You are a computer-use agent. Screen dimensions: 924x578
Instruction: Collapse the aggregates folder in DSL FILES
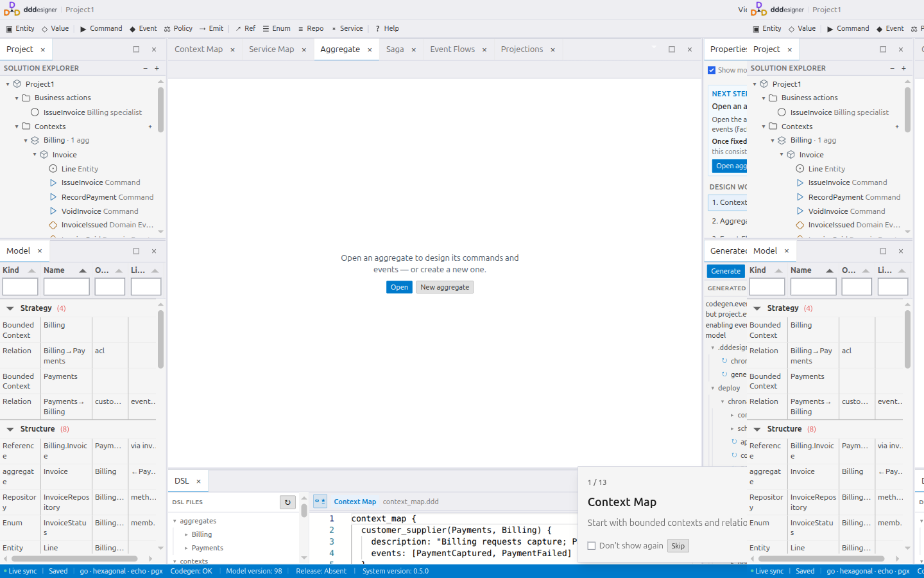coord(175,521)
